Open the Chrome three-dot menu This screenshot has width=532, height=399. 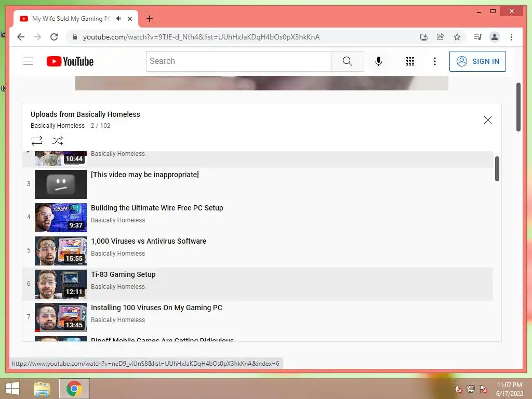click(511, 37)
